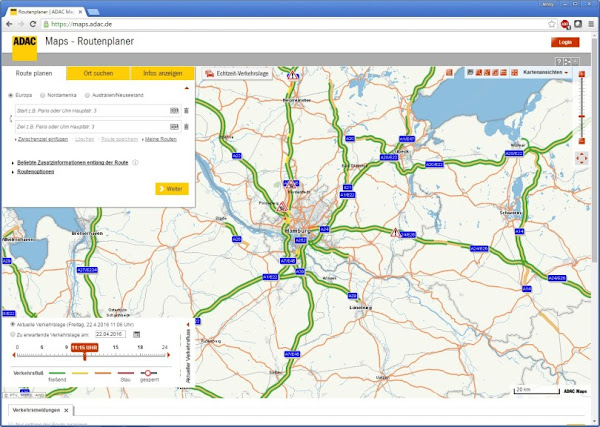Click map zoom slider red handle
Screen dimensions: 600x427
pos(582,116)
